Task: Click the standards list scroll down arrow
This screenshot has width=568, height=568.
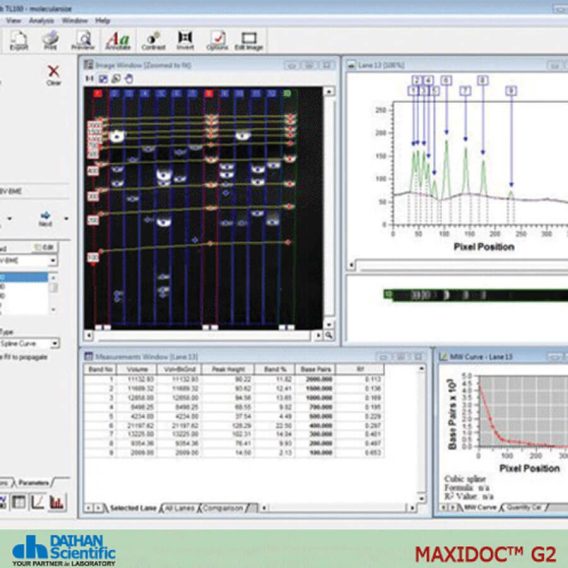Action: click(53, 310)
